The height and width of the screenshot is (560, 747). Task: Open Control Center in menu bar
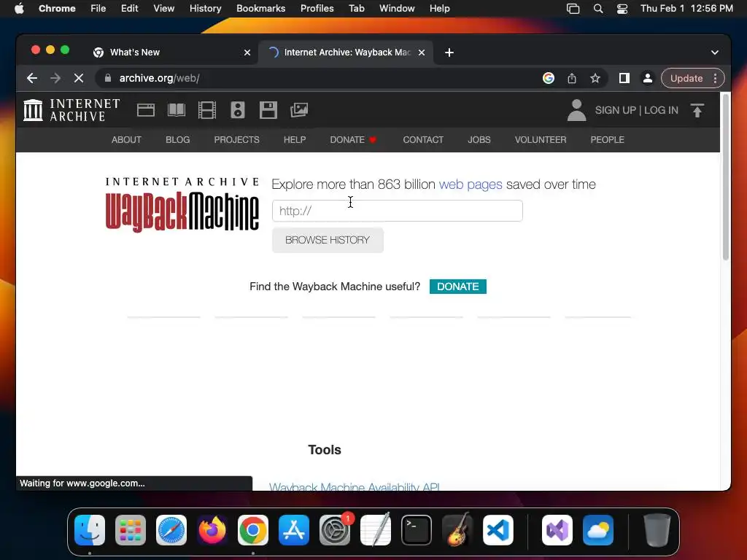(622, 9)
